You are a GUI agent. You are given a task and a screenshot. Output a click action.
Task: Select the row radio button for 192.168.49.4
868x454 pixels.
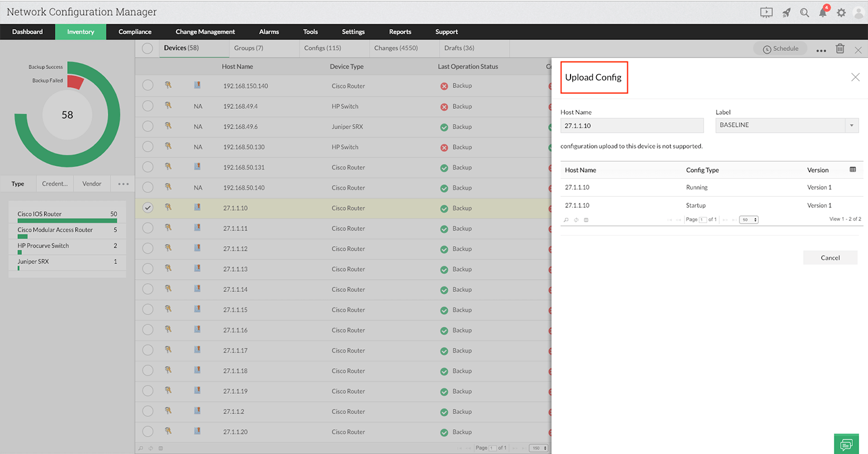148,106
